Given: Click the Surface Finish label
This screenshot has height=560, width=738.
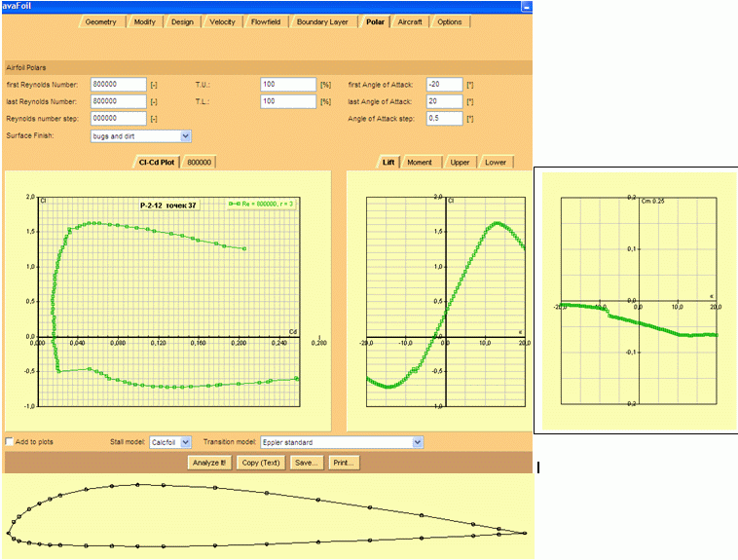Looking at the screenshot, I should 29,135.
